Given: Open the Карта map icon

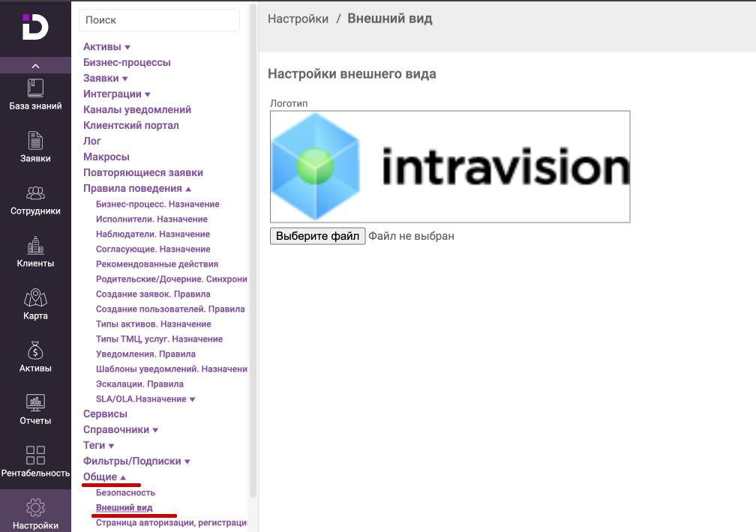Looking at the screenshot, I should (x=35, y=298).
